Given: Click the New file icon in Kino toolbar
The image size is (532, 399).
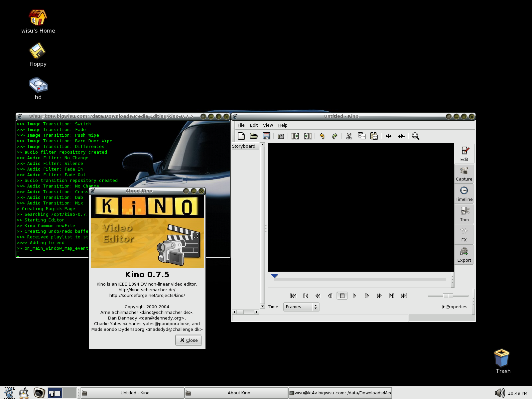Looking at the screenshot, I should pyautogui.click(x=241, y=136).
